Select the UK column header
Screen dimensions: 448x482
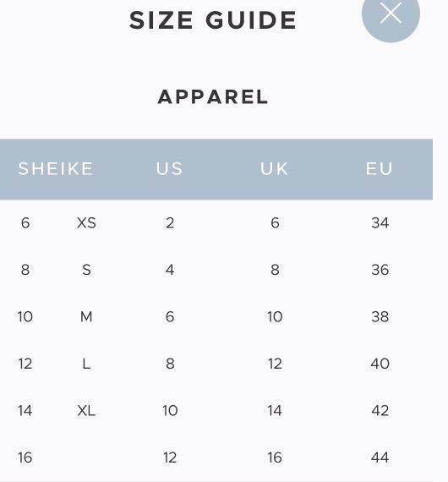[x=275, y=168]
